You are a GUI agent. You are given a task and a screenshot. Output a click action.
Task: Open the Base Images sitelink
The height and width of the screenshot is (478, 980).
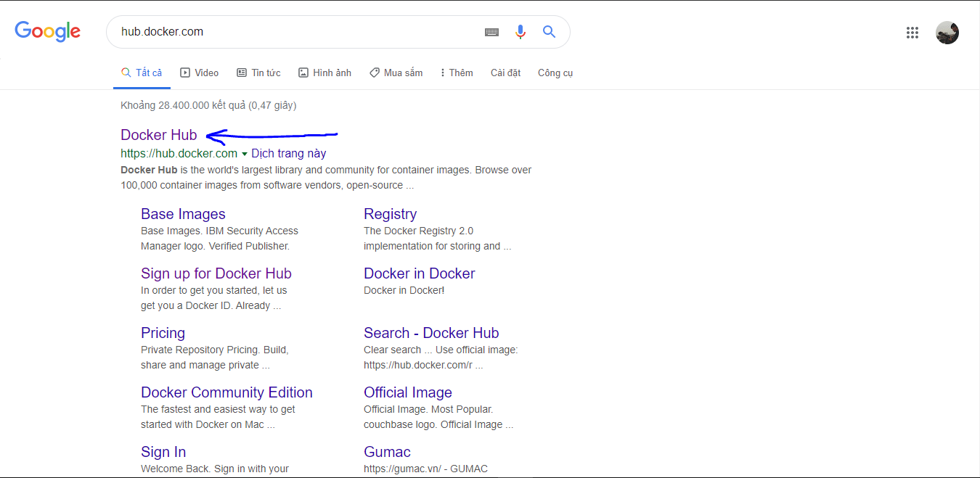click(x=183, y=214)
